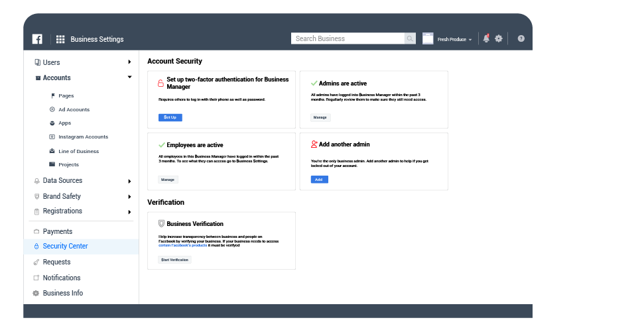Open the Fresh Produce business dropdown
Viewport: 644px width, 332px height.
tap(455, 40)
